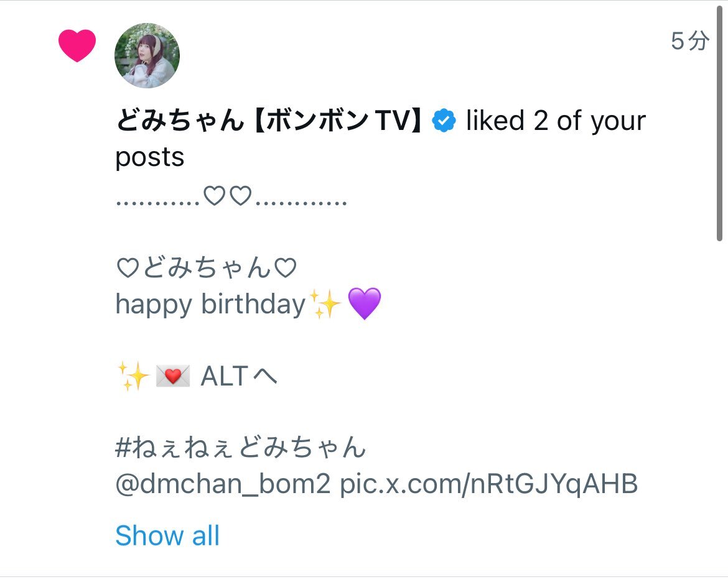Click the vertical scrollbar thumb
This screenshot has width=728, height=582.
point(719,123)
